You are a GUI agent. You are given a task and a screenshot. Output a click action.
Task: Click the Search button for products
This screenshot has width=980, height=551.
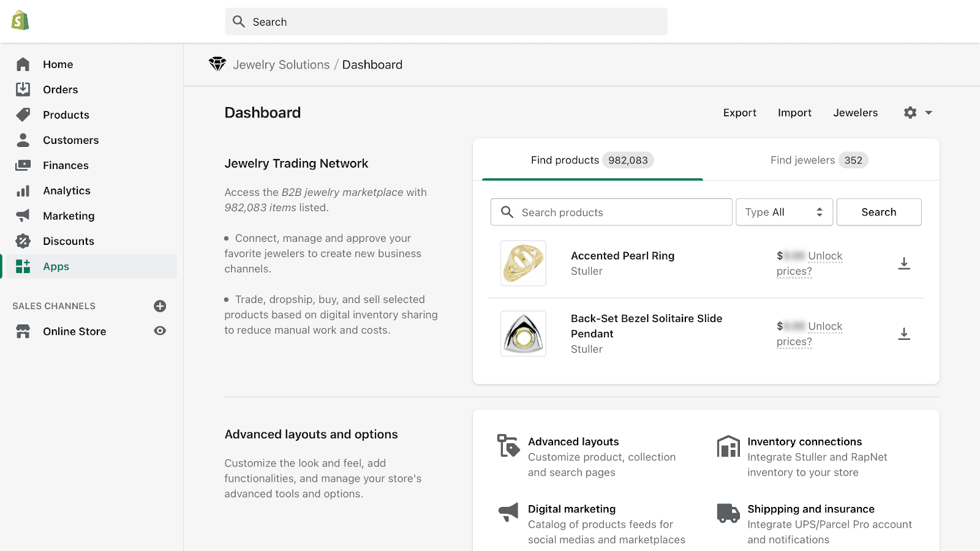(x=878, y=212)
